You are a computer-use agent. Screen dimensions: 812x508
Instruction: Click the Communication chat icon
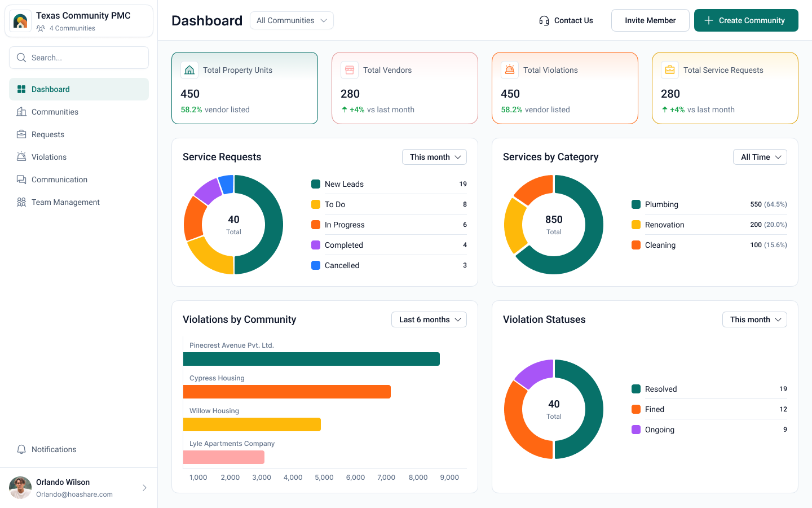20,179
